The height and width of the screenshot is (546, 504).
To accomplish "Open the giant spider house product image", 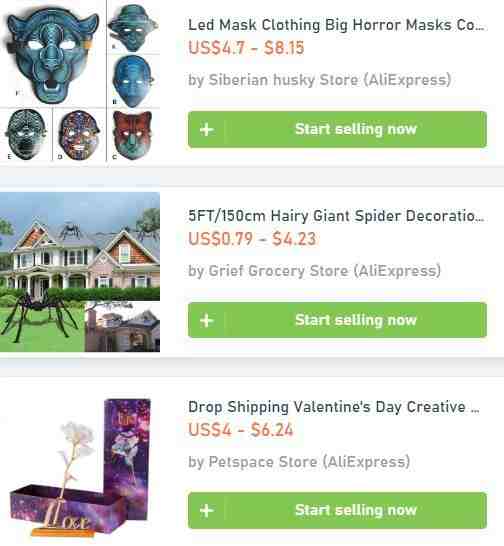I will tap(80, 272).
